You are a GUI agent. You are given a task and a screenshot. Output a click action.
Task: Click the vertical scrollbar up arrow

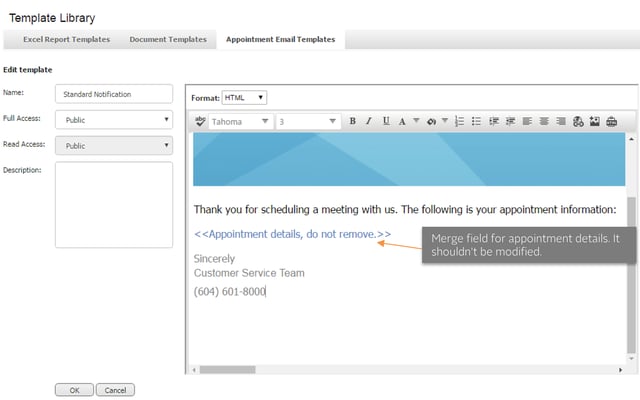pyautogui.click(x=631, y=139)
